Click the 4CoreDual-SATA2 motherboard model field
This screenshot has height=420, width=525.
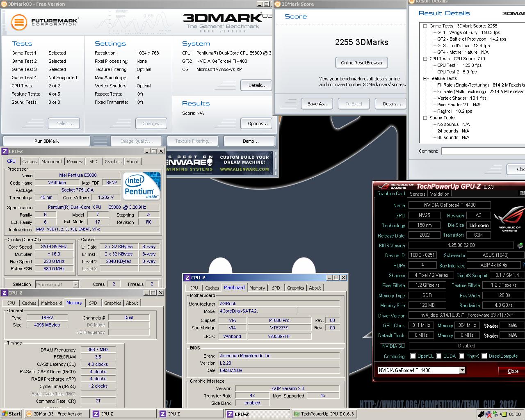tap(258, 311)
